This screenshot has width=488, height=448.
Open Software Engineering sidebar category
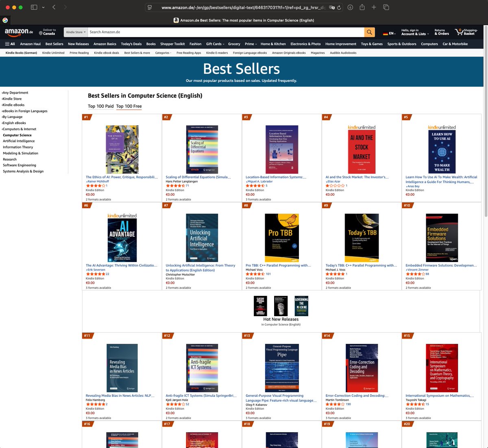20,165
